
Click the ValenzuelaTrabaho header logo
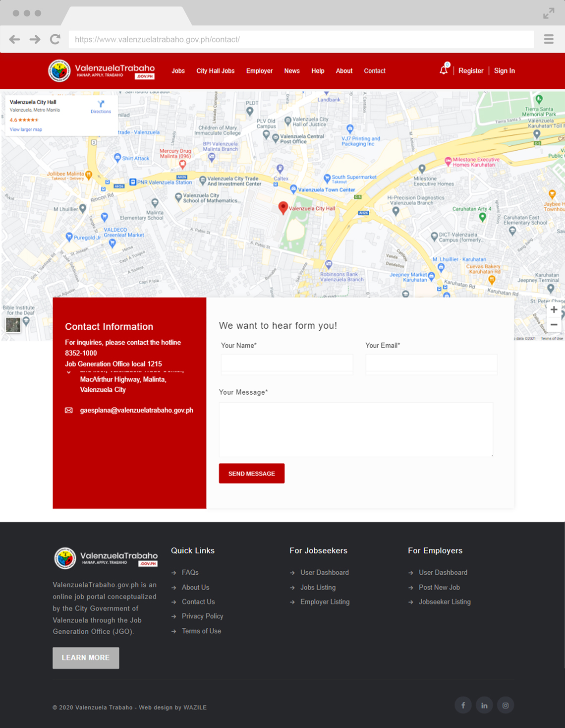102,70
